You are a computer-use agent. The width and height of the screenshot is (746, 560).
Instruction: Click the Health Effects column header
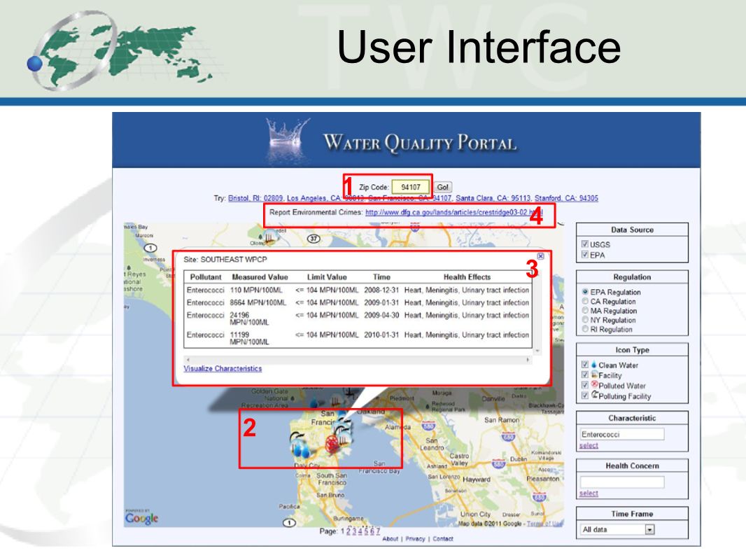coord(467,277)
